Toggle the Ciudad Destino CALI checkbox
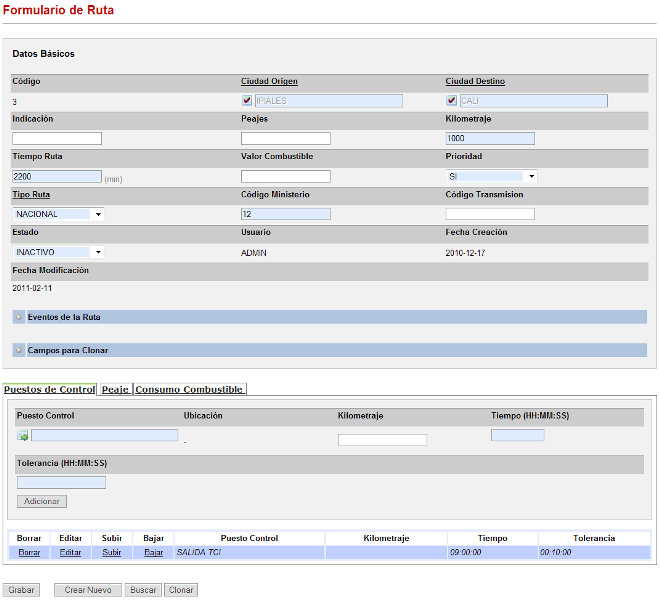This screenshot has height=600, width=660. pyautogui.click(x=451, y=101)
